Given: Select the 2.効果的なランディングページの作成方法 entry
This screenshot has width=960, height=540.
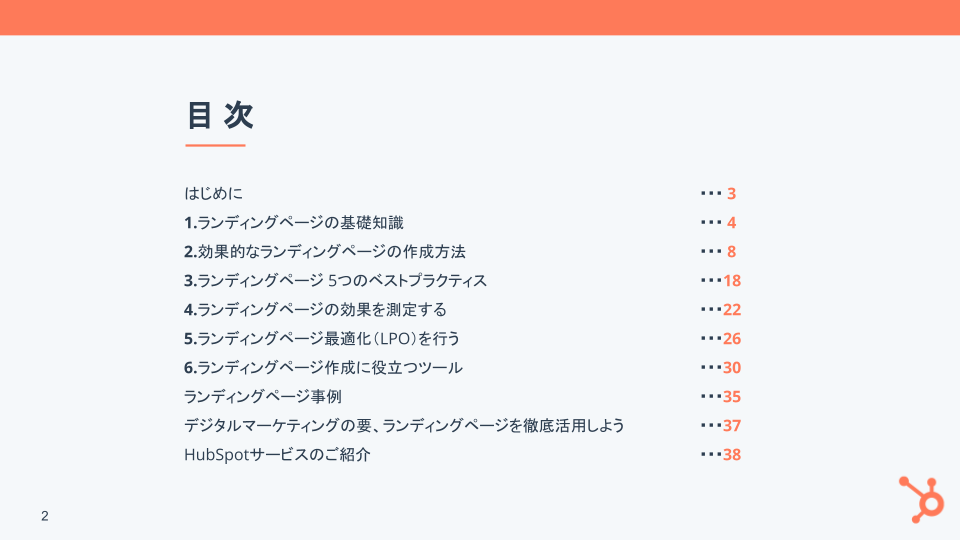Looking at the screenshot, I should (x=324, y=251).
